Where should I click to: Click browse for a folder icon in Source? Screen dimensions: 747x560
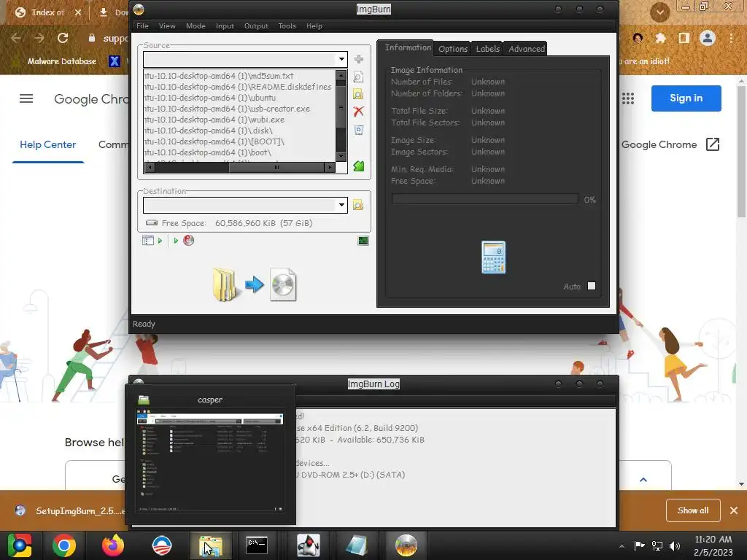coord(359,94)
